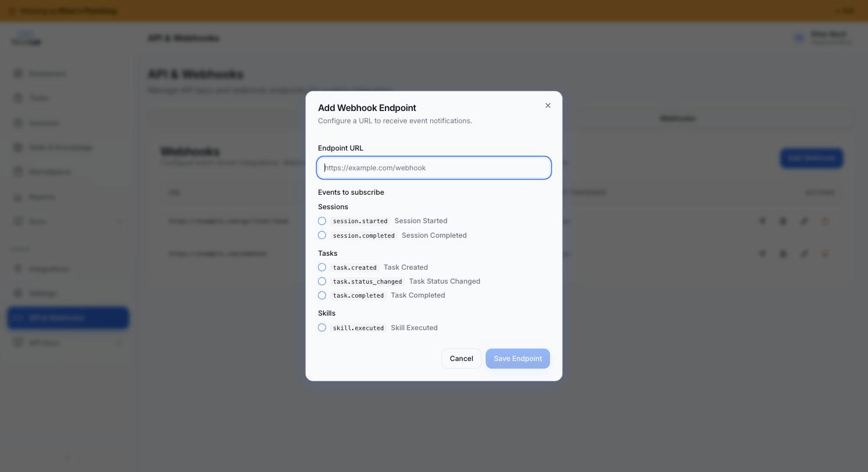Viewport: 868px width, 472px height.
Task: Click the Save Endpoint button
Action: pyautogui.click(x=517, y=359)
